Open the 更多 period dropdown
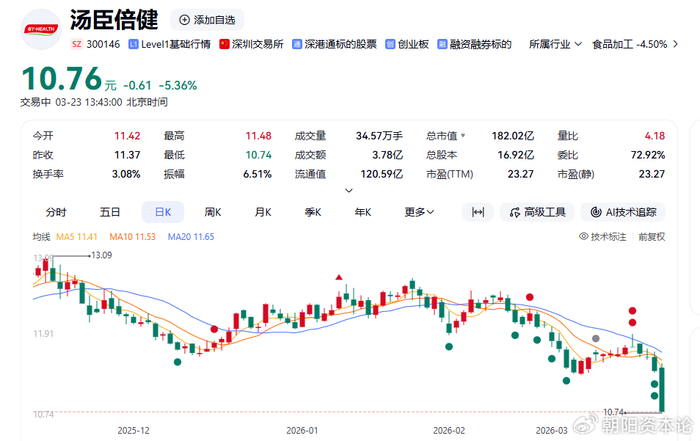 [x=419, y=212]
